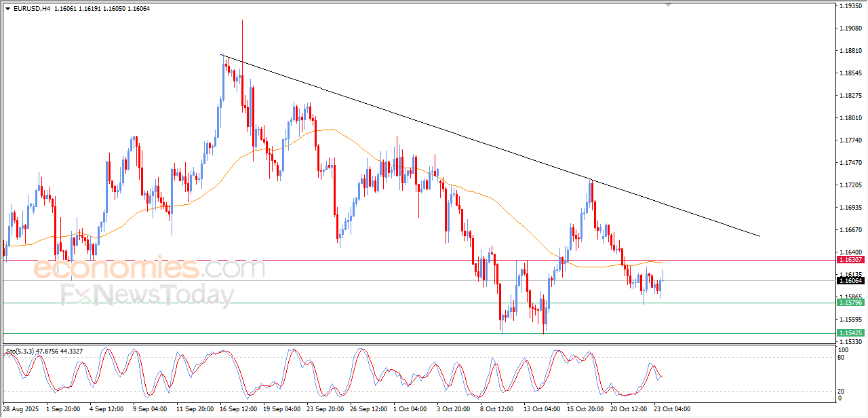Click the 100 level on the stochastic scale
The height and width of the screenshot is (418, 868).
pyautogui.click(x=844, y=350)
